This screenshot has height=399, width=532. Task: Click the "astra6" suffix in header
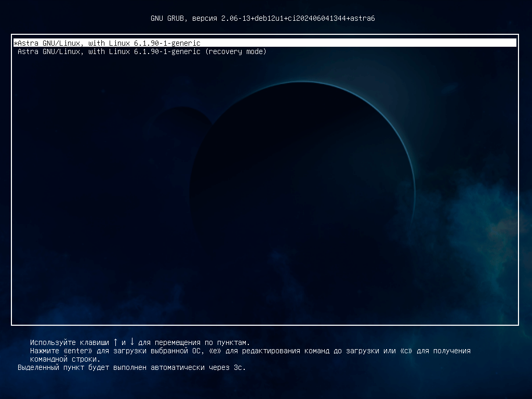pyautogui.click(x=363, y=18)
